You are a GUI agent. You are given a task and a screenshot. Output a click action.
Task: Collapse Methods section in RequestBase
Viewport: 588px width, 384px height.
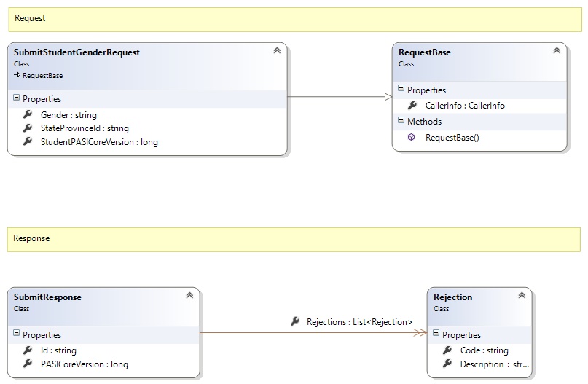(x=401, y=121)
